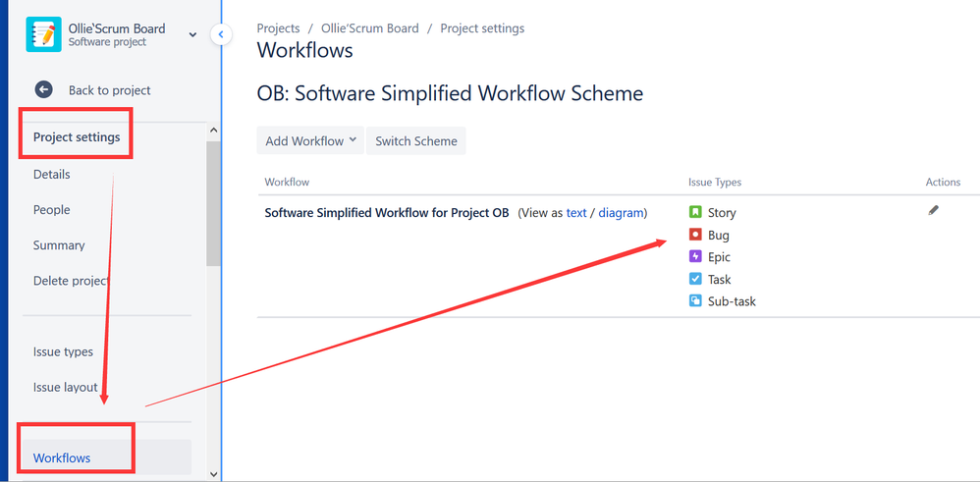The height and width of the screenshot is (482, 980).
Task: Click the Issue Types column header
Action: tap(715, 182)
